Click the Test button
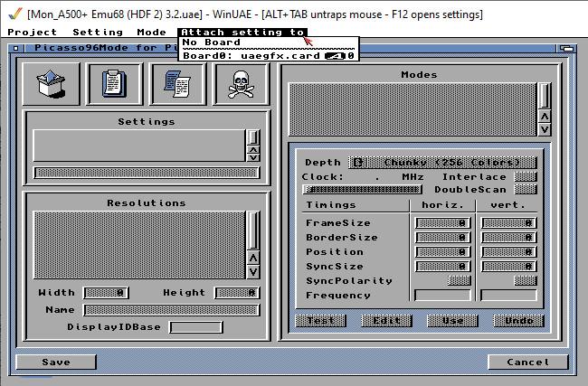The height and width of the screenshot is (386, 588). coord(320,321)
